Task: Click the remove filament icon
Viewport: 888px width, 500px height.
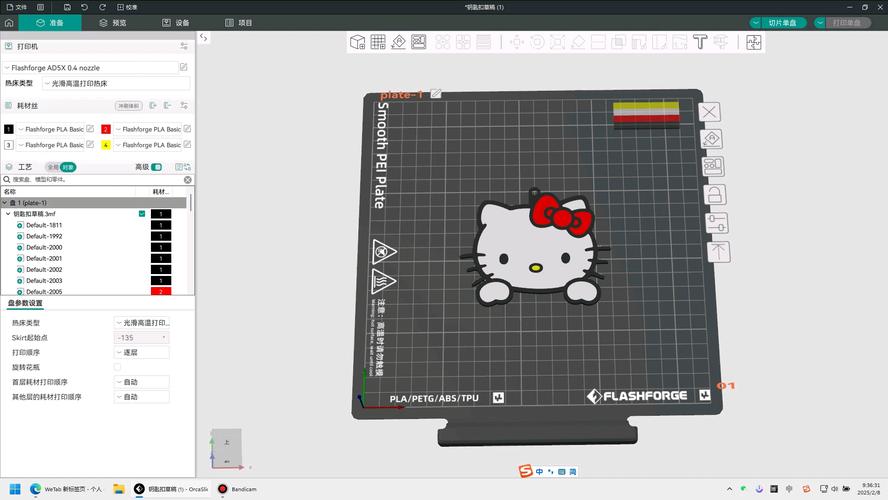Action: click(x=168, y=106)
